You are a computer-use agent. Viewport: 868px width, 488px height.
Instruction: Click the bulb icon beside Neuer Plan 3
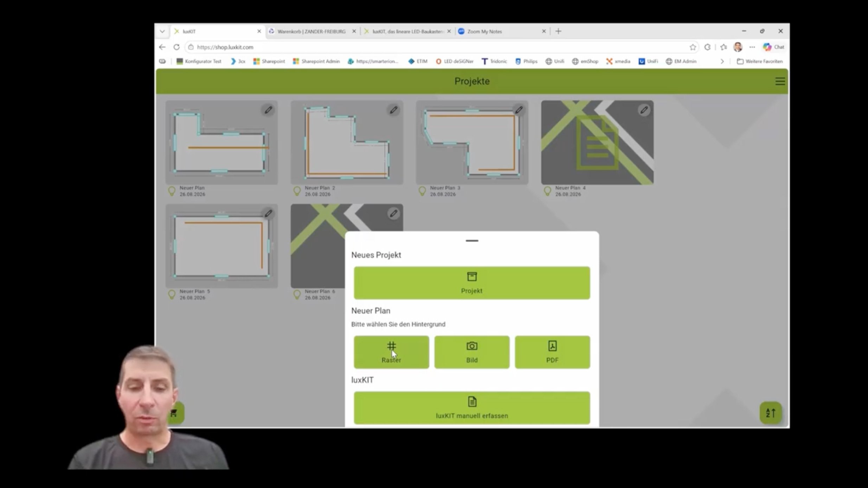pos(422,191)
